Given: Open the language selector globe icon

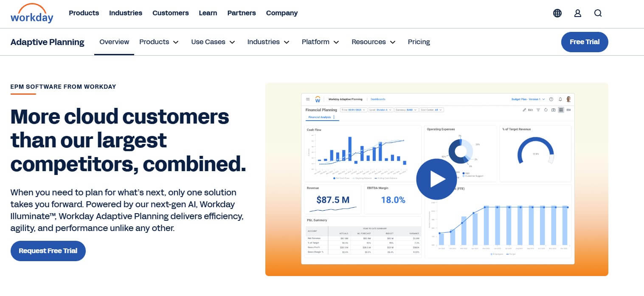Looking at the screenshot, I should tap(557, 13).
